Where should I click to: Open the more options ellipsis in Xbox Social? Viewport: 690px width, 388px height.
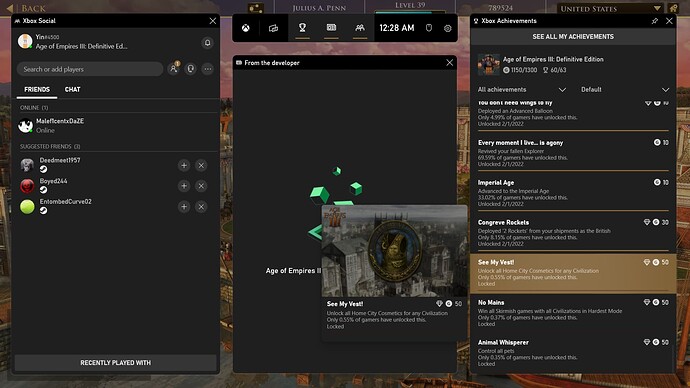point(208,69)
